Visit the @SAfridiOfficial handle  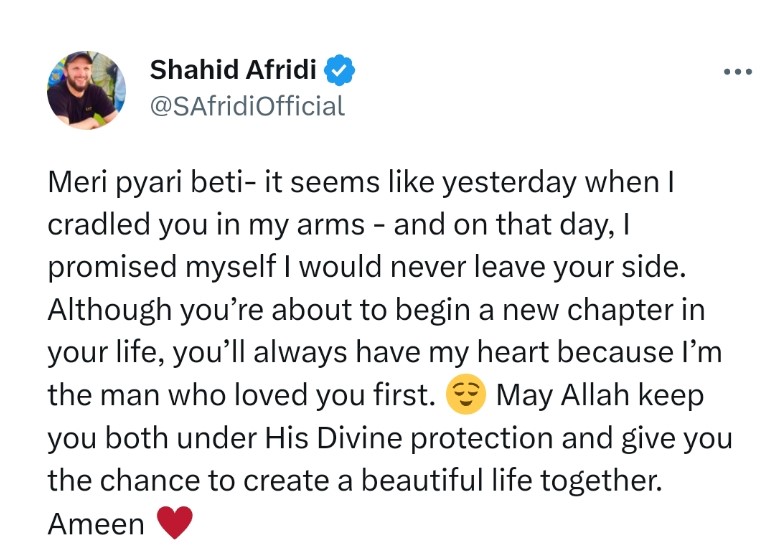pyautogui.click(x=246, y=106)
